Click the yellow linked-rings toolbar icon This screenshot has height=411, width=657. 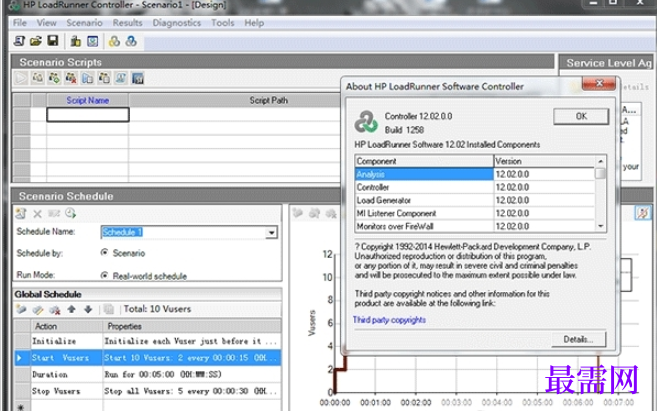[114, 41]
